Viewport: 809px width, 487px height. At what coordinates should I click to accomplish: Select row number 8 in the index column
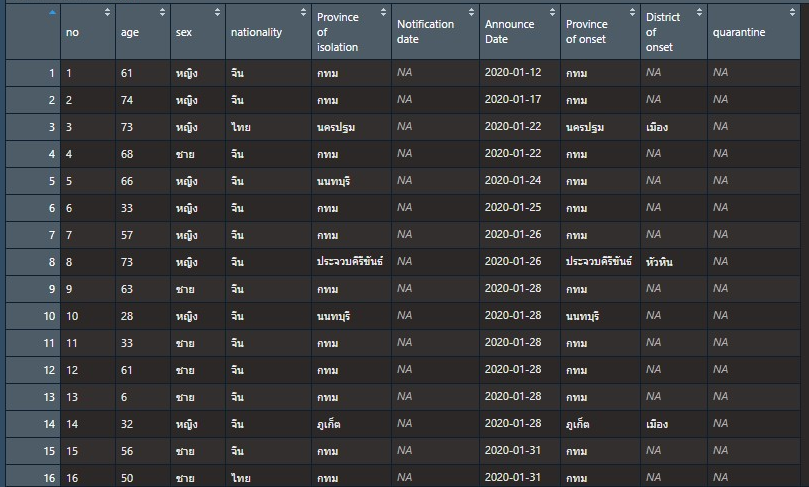[x=50, y=261]
